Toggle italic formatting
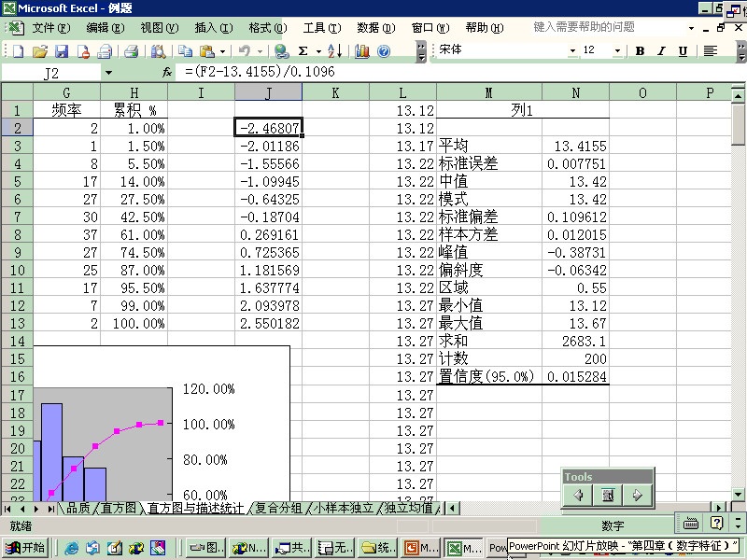Viewport: 747px width, 560px height. (x=661, y=50)
